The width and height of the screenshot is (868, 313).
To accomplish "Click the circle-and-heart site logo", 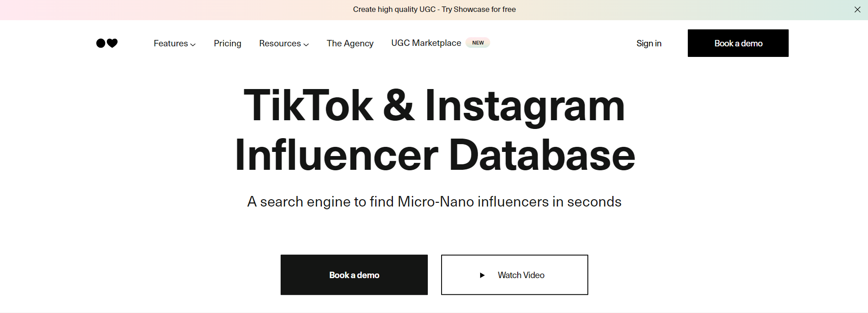I will pyautogui.click(x=106, y=43).
